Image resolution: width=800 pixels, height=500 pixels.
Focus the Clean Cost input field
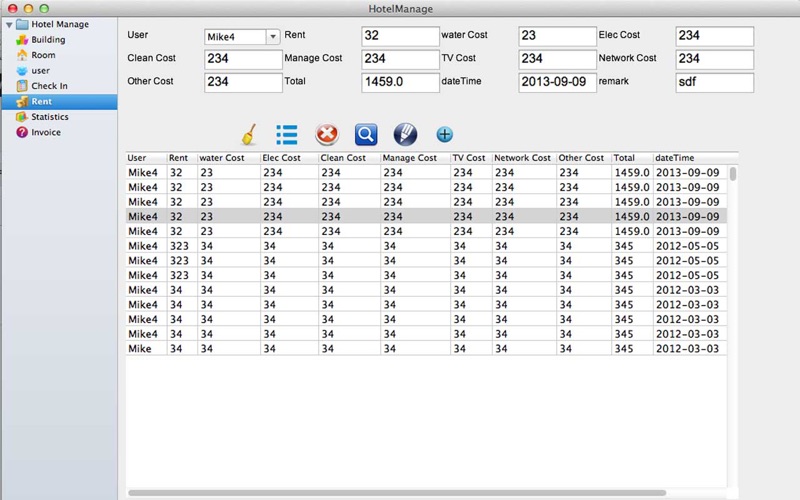tap(243, 59)
